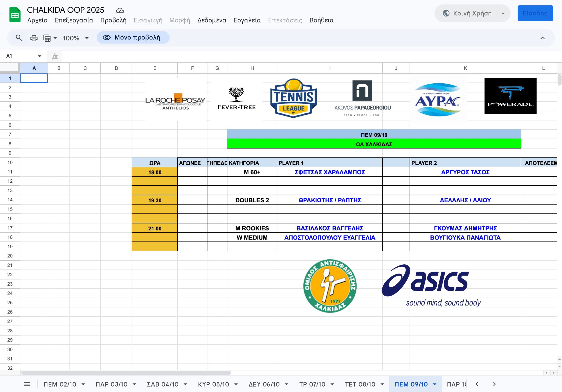Collapse the toolbar with chevron up

542,38
